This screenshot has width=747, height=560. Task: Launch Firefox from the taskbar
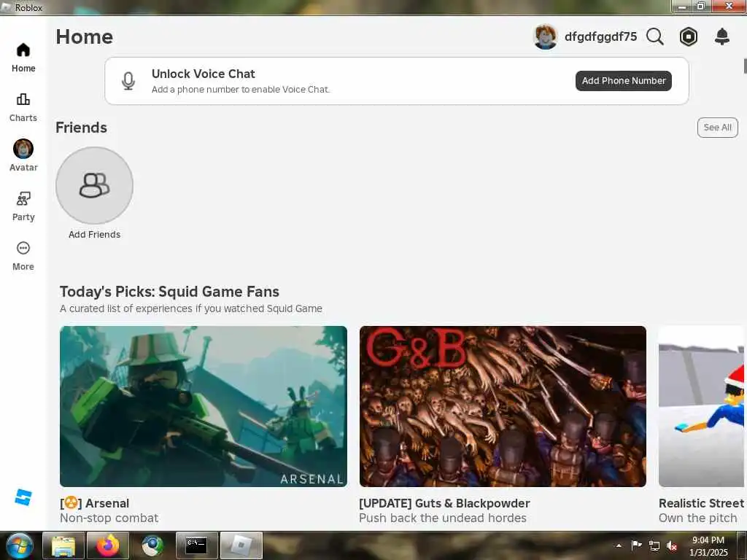108,545
